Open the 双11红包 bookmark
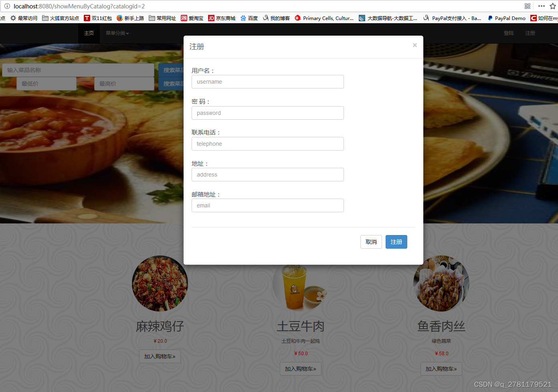558x392 pixels. [x=98, y=18]
